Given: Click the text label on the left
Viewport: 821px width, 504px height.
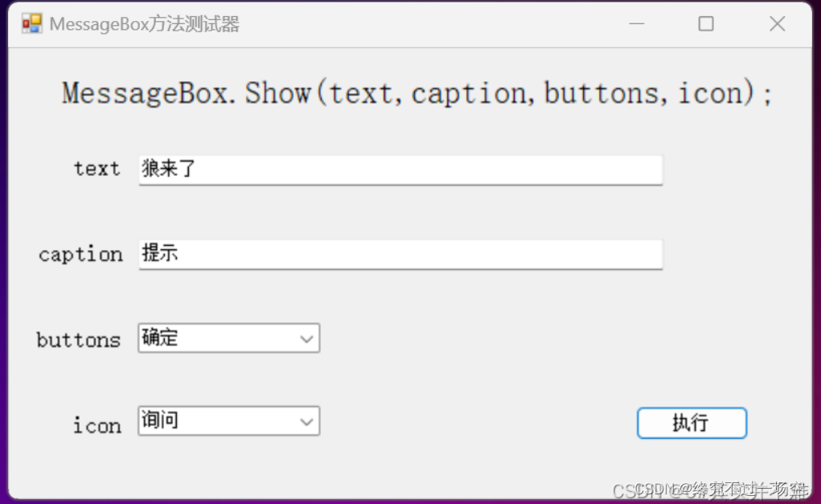Looking at the screenshot, I should (x=96, y=169).
